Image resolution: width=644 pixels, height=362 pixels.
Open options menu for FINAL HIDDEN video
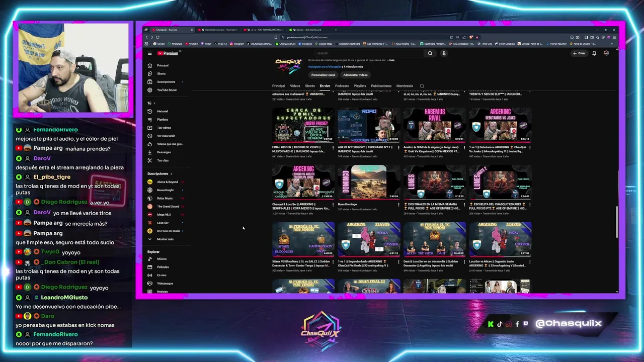pyautogui.click(x=333, y=148)
